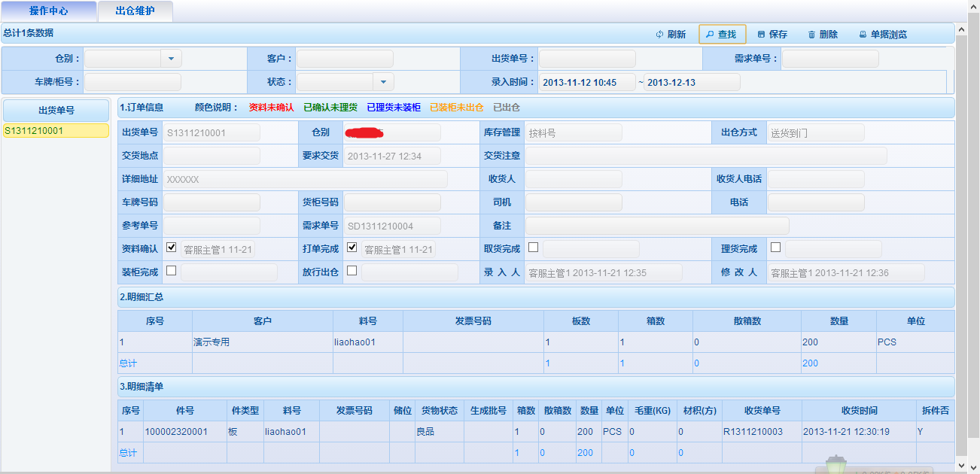Select order S1311210001 in the left list

(x=56, y=131)
